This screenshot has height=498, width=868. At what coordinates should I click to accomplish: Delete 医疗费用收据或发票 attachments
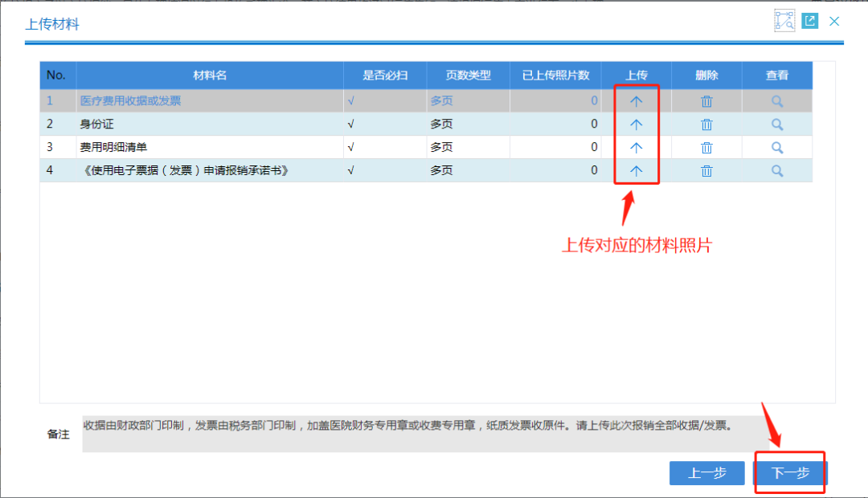[x=706, y=100]
